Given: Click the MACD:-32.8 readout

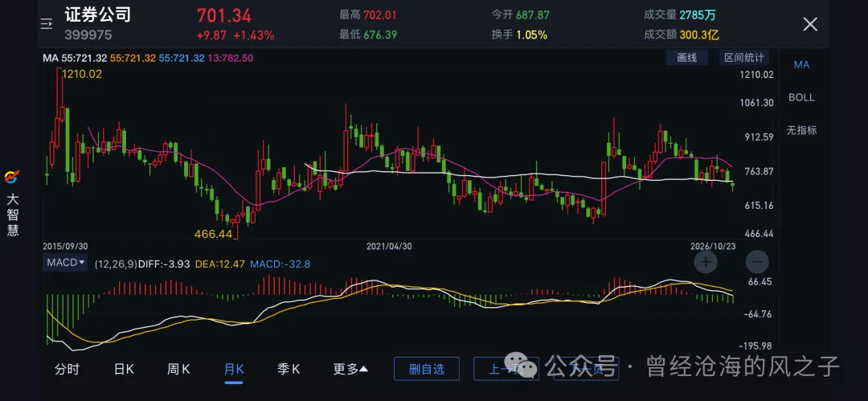Looking at the screenshot, I should pos(280,264).
